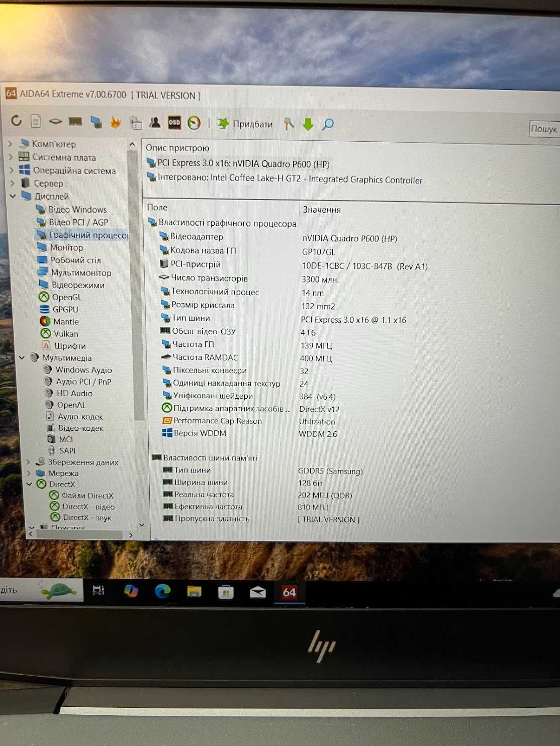Click the Шрифти font icon
The image size is (560, 746).
click(46, 345)
